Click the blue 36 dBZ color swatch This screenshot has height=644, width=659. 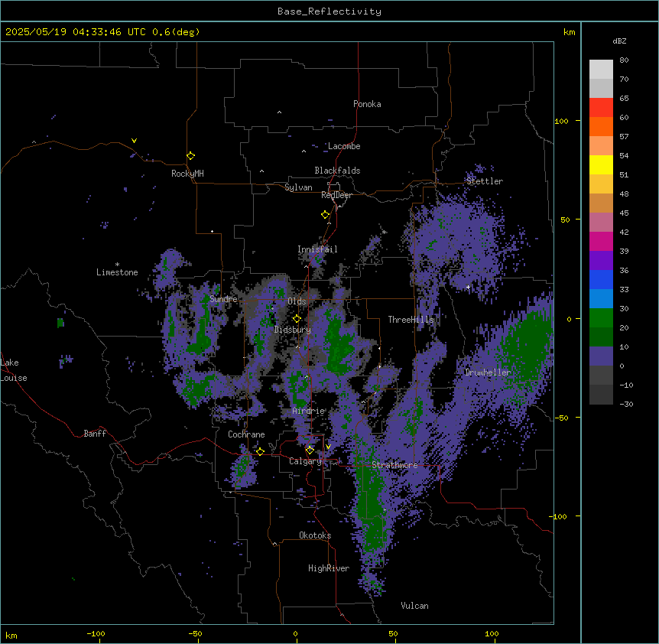601,279
